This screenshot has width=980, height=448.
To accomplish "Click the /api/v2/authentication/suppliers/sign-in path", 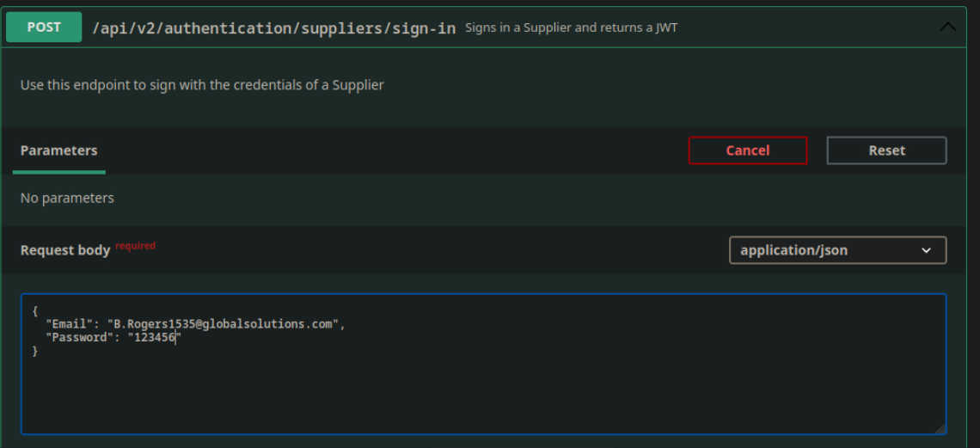I will (273, 28).
